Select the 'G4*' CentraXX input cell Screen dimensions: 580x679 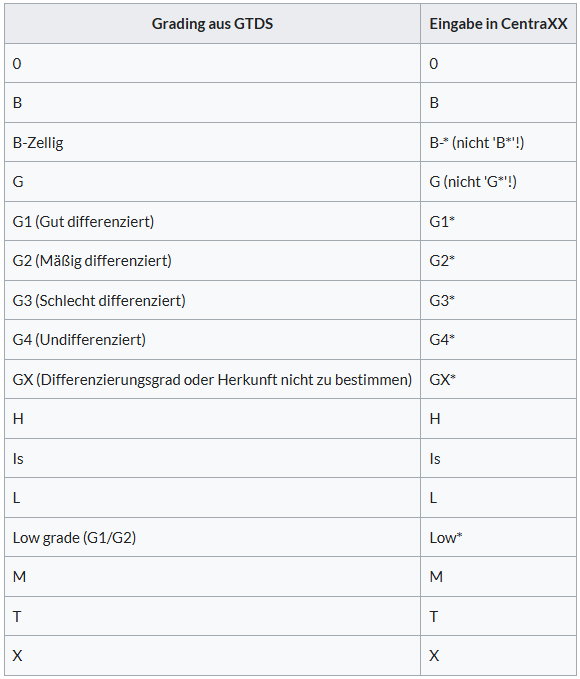[498, 340]
